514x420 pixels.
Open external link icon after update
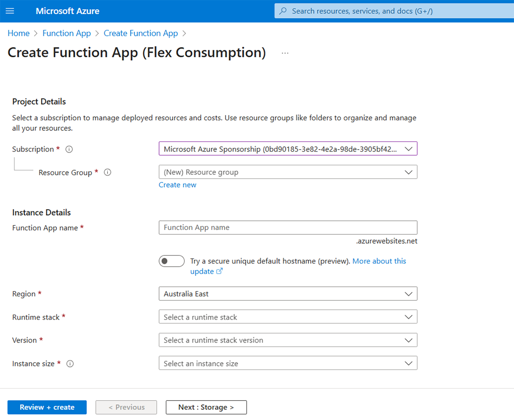point(220,271)
